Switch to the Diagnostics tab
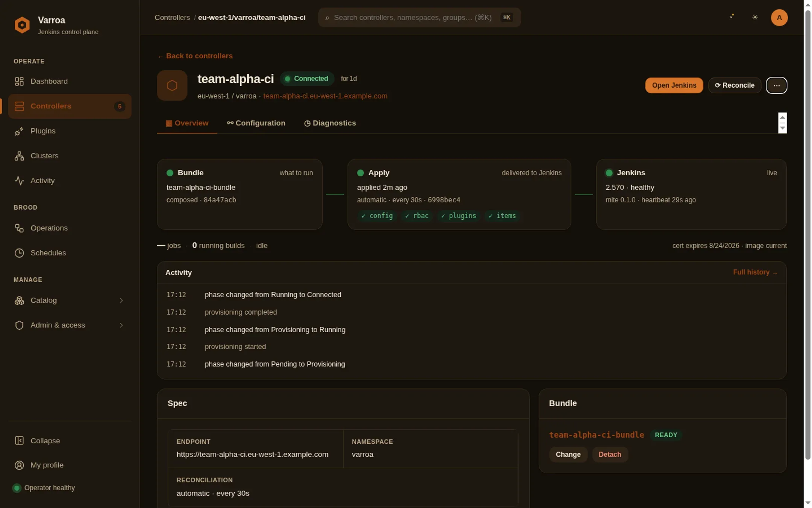 tap(330, 123)
